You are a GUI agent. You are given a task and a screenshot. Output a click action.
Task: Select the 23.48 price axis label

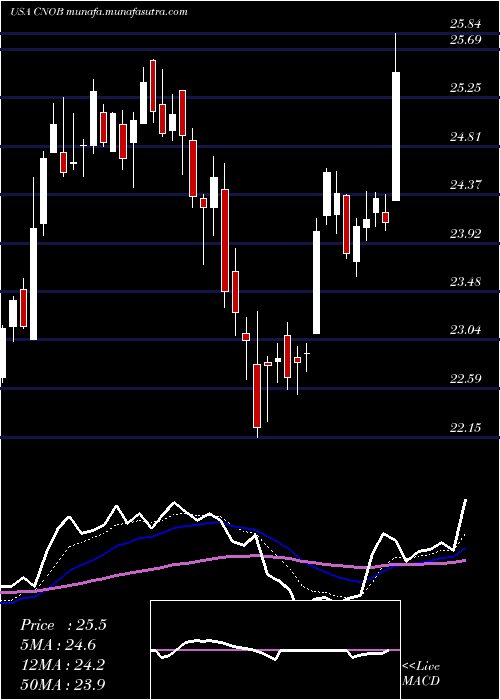(x=465, y=282)
